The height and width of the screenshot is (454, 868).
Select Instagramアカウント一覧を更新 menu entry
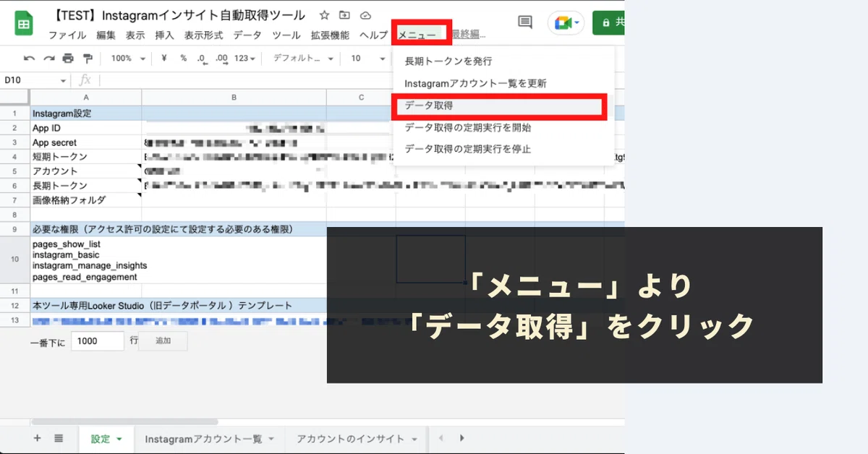tap(503, 83)
